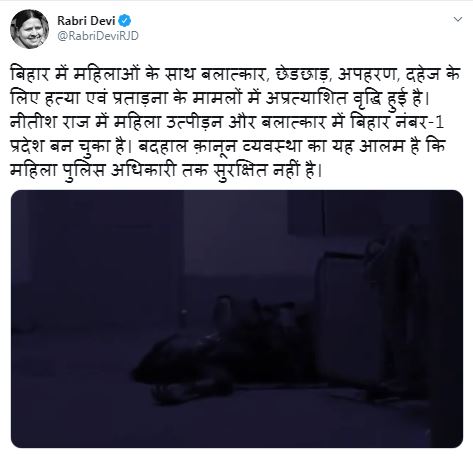Screen dimensions: 473x458
Task: Open the dark video thumbnail below tweet
Action: [237, 319]
